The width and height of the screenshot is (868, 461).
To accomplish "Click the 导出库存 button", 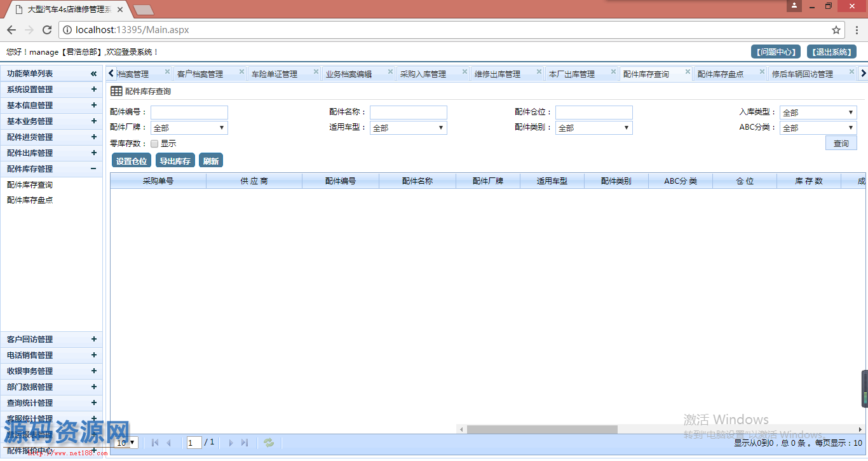I will click(175, 161).
